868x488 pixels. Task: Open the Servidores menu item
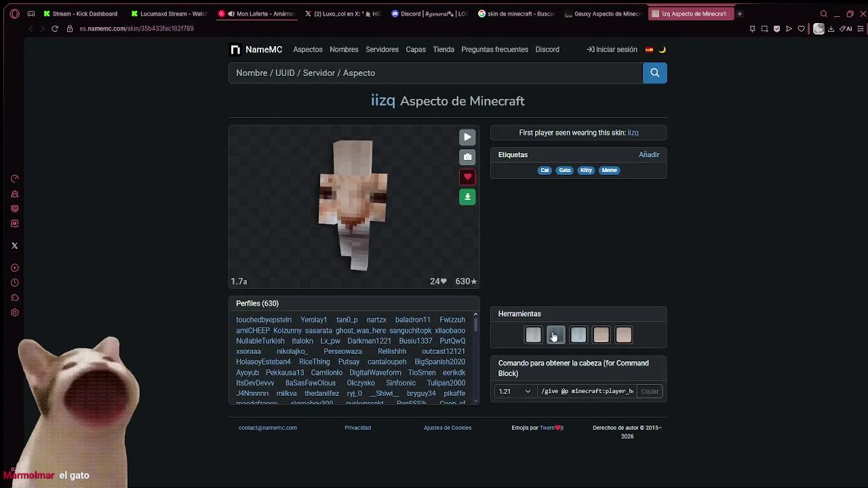coord(382,49)
